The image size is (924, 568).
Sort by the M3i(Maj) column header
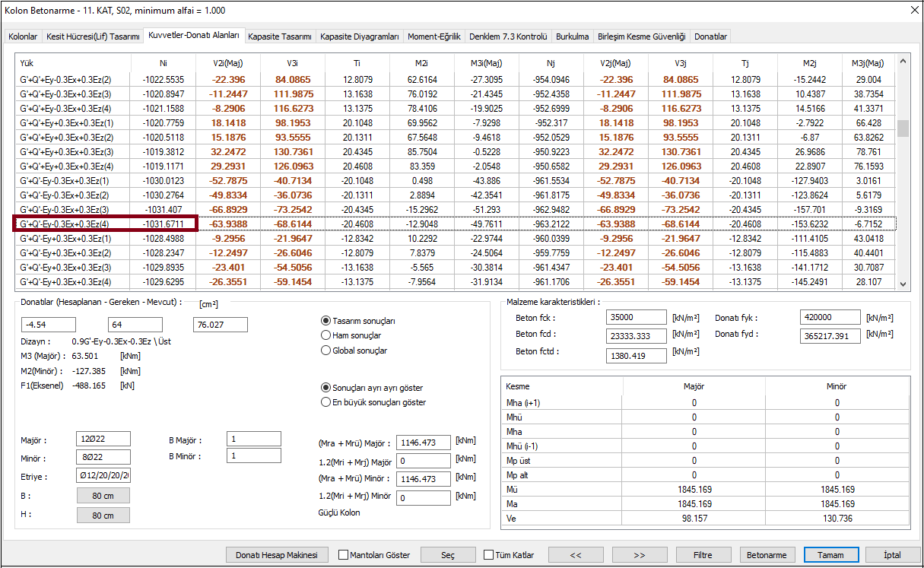[481, 63]
